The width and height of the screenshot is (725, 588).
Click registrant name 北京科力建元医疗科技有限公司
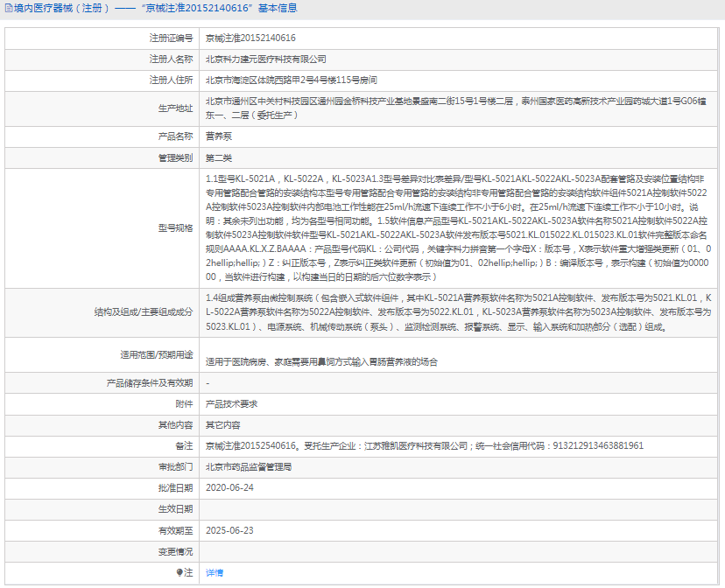(266, 59)
